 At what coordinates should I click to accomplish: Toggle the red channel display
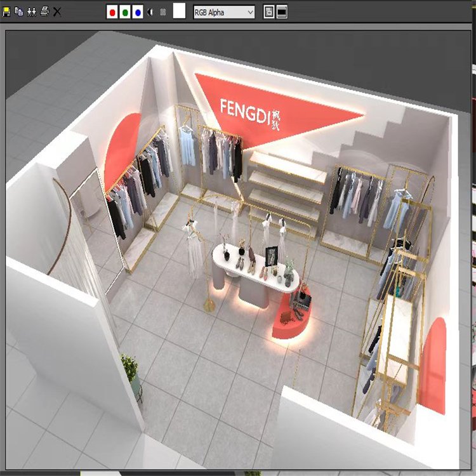click(x=112, y=12)
